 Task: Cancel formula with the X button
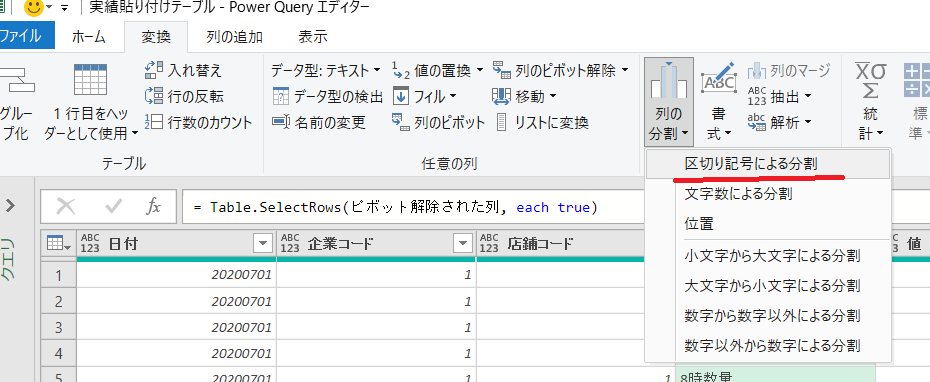[65, 206]
